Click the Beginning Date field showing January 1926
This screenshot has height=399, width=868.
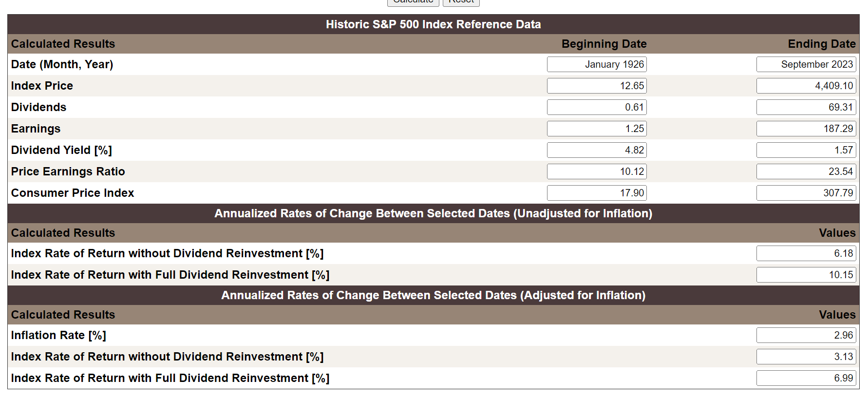point(597,64)
